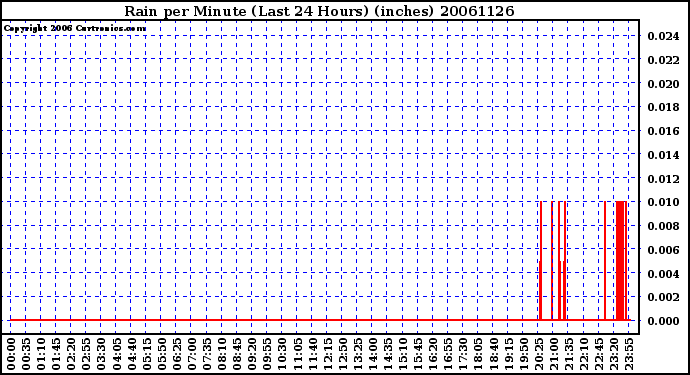Click the 0.016 y-axis label

coord(663,131)
